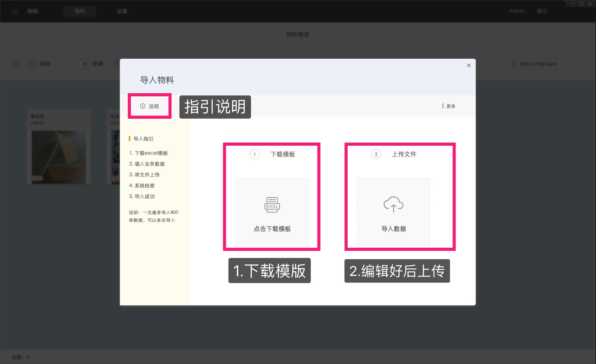Switch to the 物料 tab

(80, 11)
